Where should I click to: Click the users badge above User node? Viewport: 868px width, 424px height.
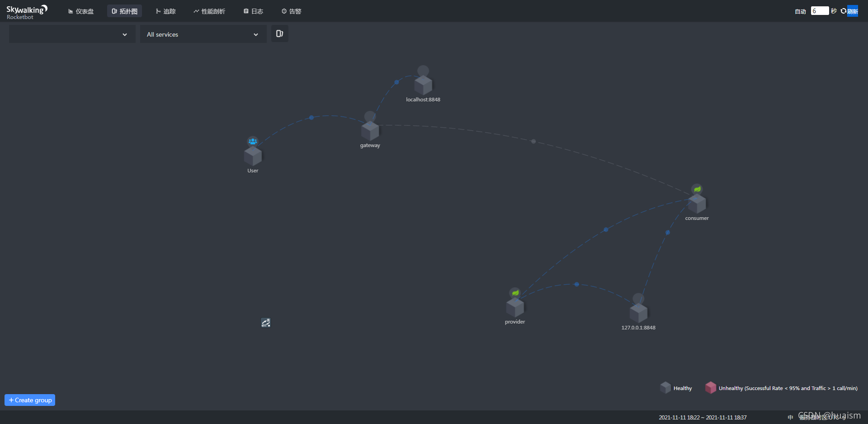tap(253, 141)
